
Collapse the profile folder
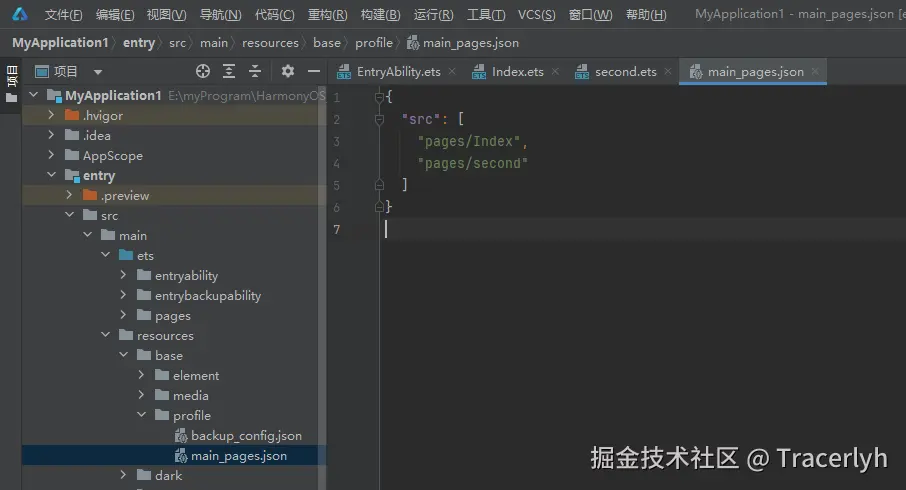pyautogui.click(x=141, y=414)
